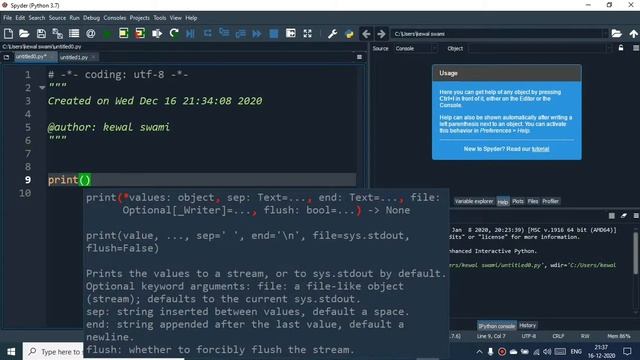This screenshot has height=360, width=640.
Task: Run the file with the green play icon
Action: 107,33
